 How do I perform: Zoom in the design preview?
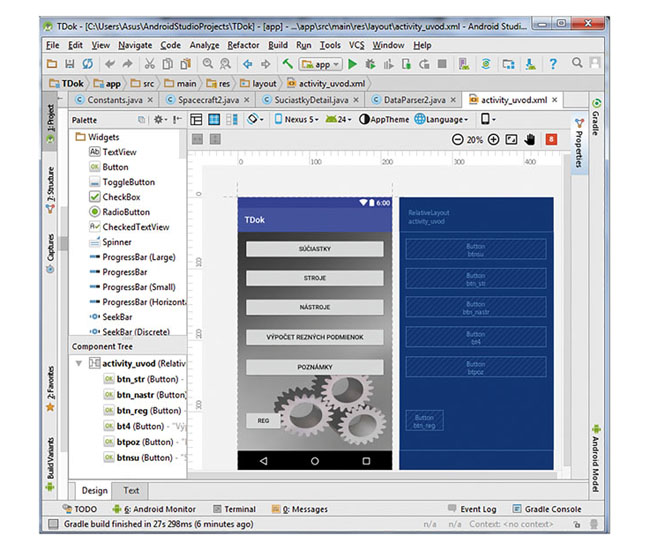493,140
